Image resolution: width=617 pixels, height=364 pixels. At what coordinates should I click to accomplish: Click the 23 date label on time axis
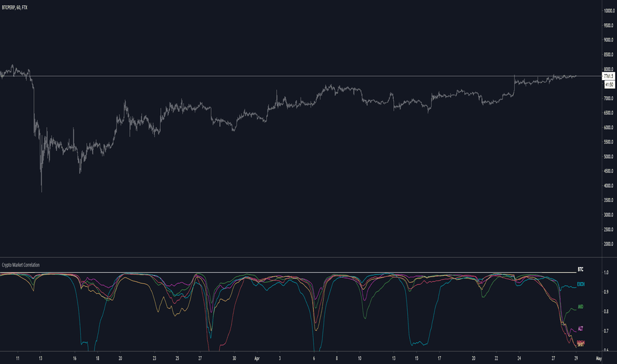coord(154,359)
